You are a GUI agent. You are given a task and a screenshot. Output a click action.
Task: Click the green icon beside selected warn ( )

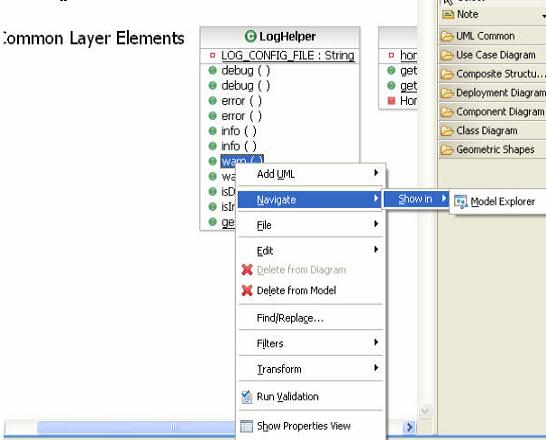click(212, 161)
